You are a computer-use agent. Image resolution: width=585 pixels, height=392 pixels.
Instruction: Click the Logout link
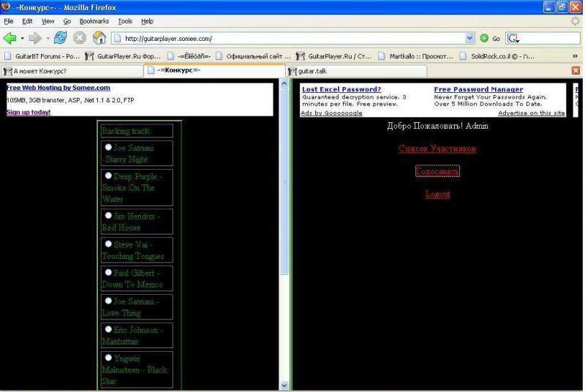[437, 194]
